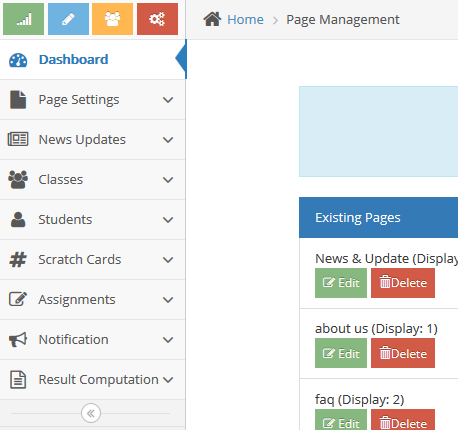
Task: Open the Scratch Cards menu
Action: pos(93,260)
